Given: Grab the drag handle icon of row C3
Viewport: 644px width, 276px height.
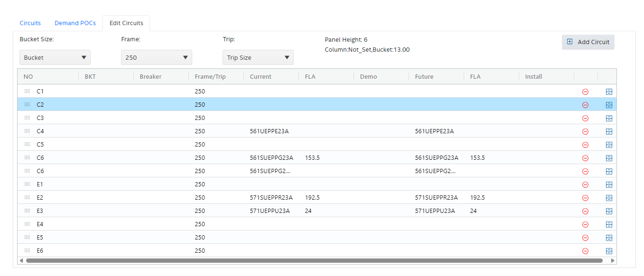Looking at the screenshot, I should click(27, 118).
